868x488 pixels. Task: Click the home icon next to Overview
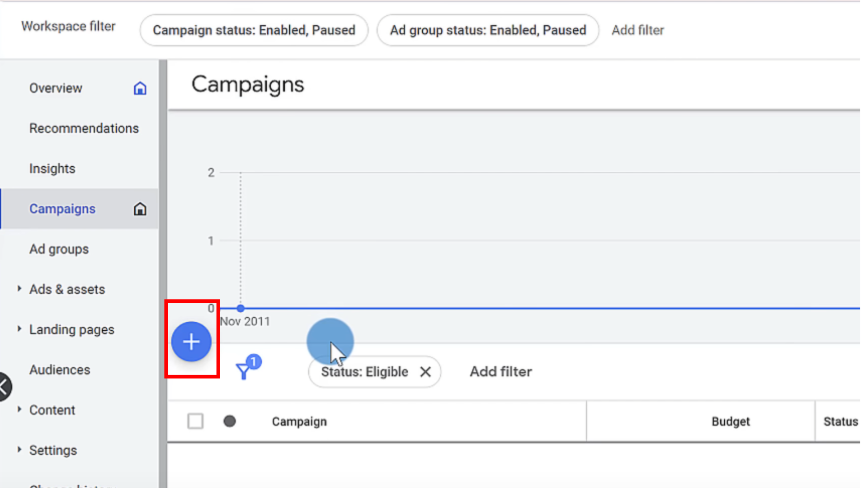pos(140,88)
